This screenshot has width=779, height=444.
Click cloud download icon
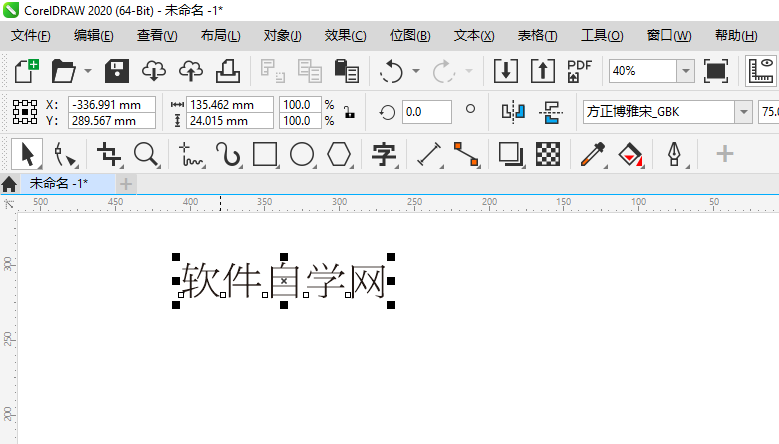pyautogui.click(x=154, y=71)
